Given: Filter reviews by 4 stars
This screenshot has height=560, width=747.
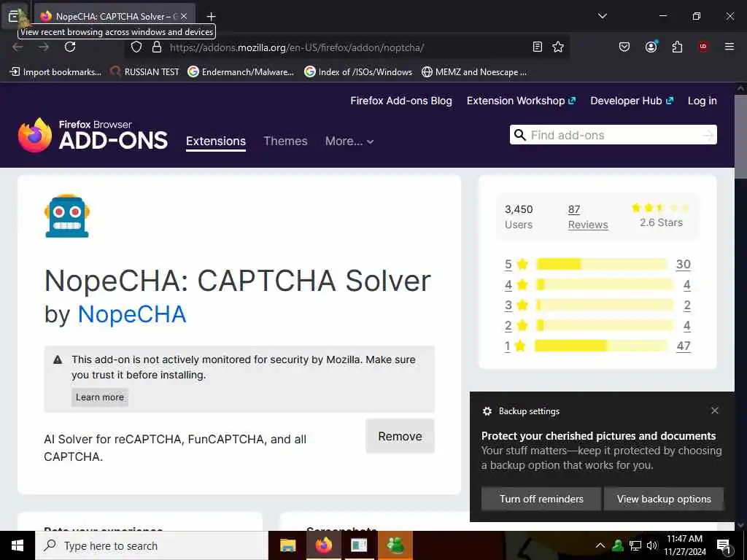Looking at the screenshot, I should [516, 285].
